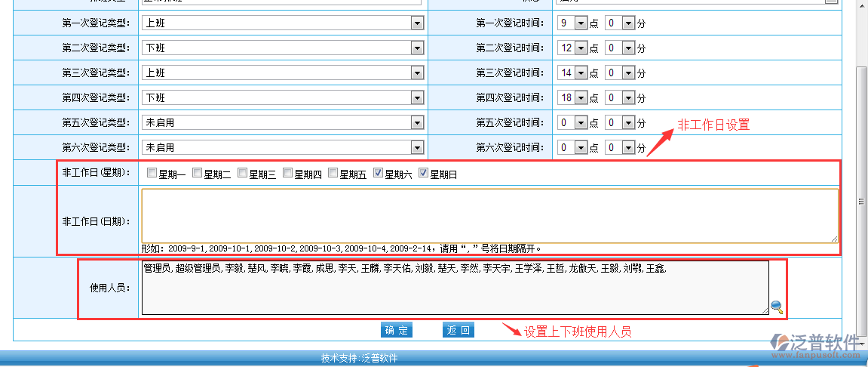Screen dimensions: 868x367
Task: Open 第五次登记时间 hour dropdown
Action: click(x=572, y=122)
